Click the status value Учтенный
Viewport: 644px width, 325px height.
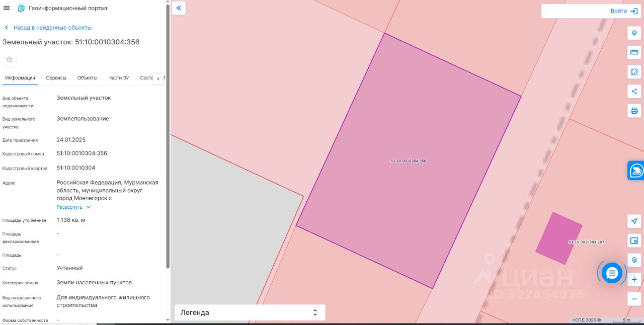pyautogui.click(x=69, y=268)
